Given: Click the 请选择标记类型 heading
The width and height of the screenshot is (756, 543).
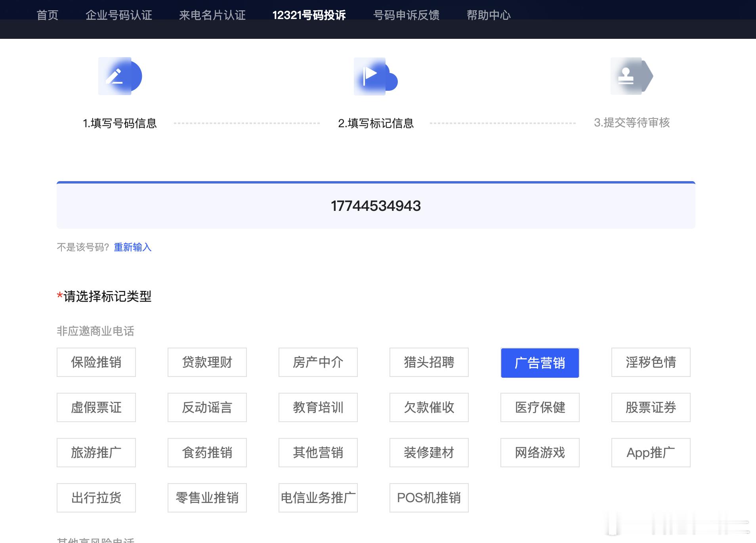Looking at the screenshot, I should pos(107,296).
